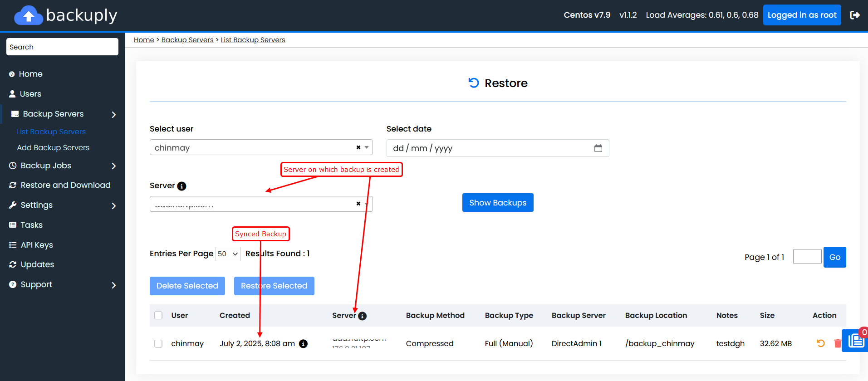Click info icon next to Server label
The height and width of the screenshot is (381, 868).
[181, 186]
